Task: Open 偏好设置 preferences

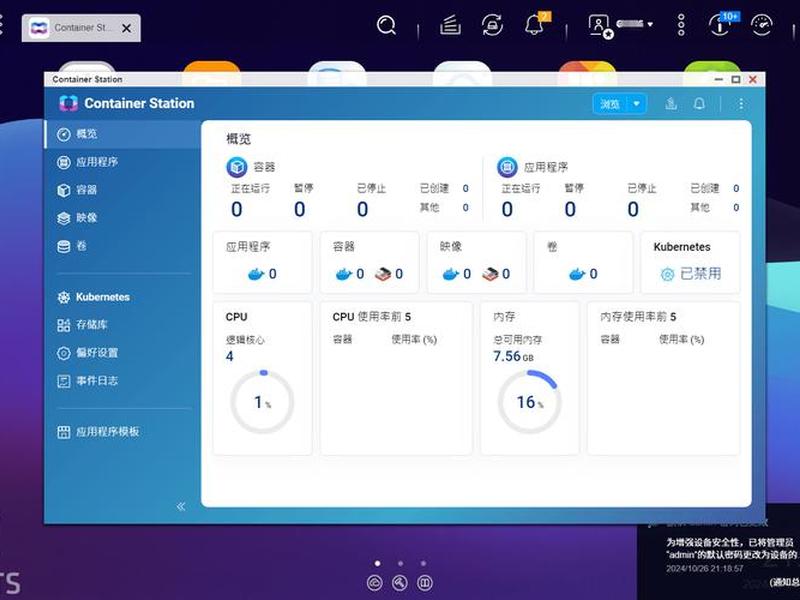Action: [122, 353]
